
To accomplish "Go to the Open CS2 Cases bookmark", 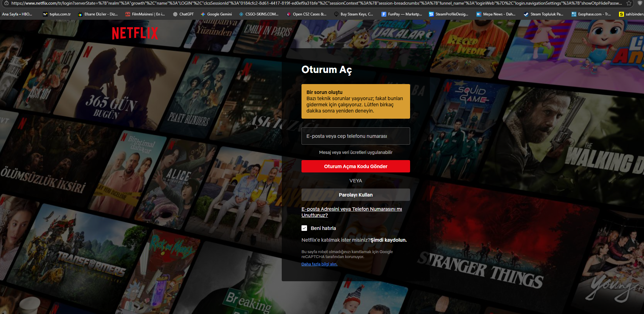I will 306,14.
